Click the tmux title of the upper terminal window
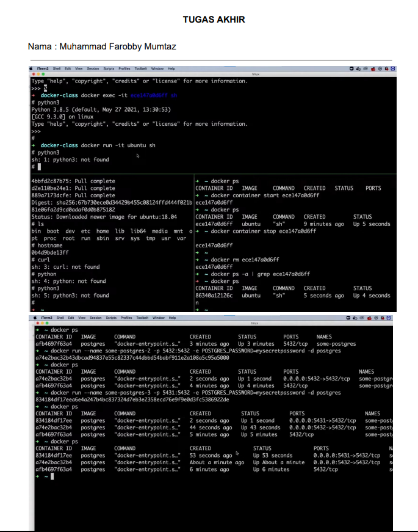 click(x=256, y=74)
